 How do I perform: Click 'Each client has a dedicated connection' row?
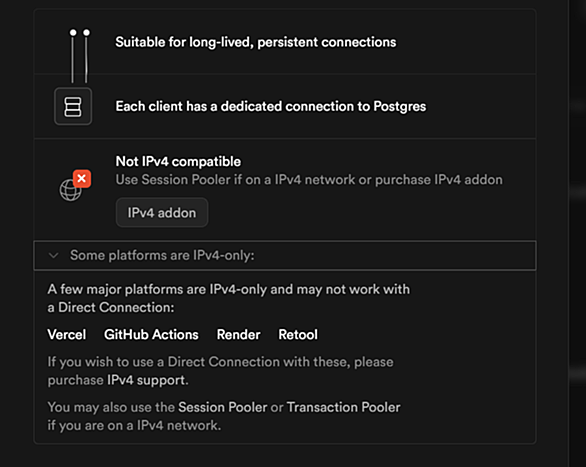click(x=285, y=106)
